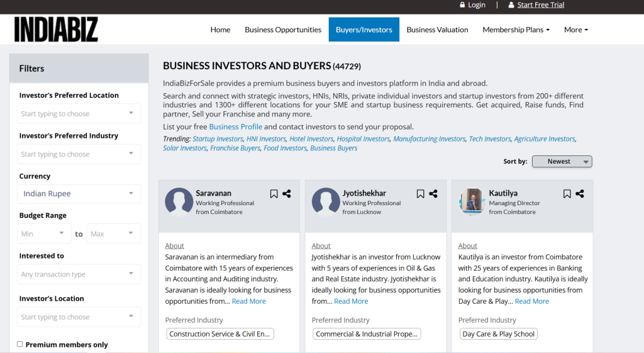Click the user icon beside Start Free Trial
644x353 pixels.
[511, 5]
